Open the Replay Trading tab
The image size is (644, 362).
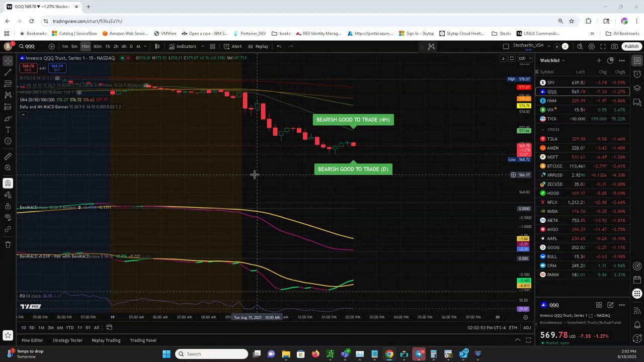pos(106,340)
